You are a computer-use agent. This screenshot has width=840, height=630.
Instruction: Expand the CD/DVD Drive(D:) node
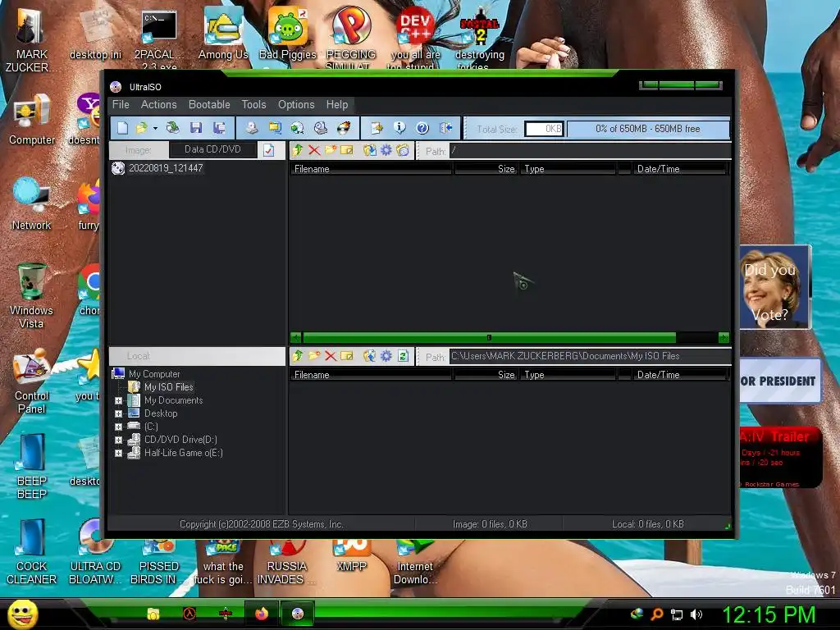[x=118, y=440]
